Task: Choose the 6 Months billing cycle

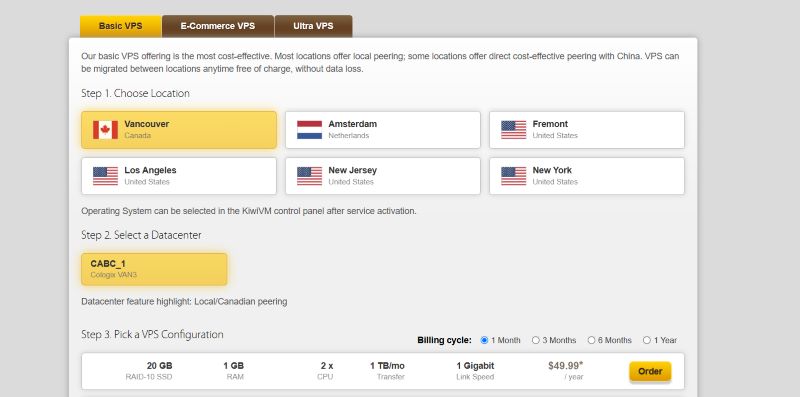Action: coord(591,340)
